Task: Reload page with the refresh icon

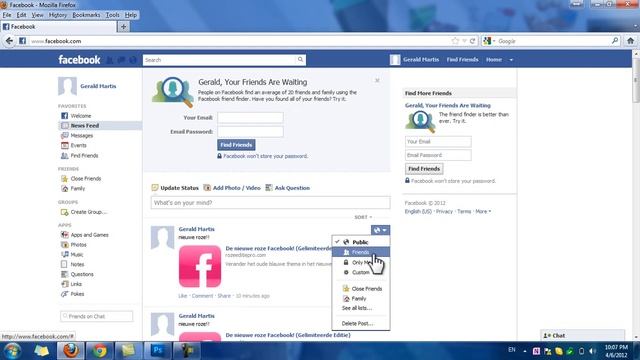Action: 473,41
